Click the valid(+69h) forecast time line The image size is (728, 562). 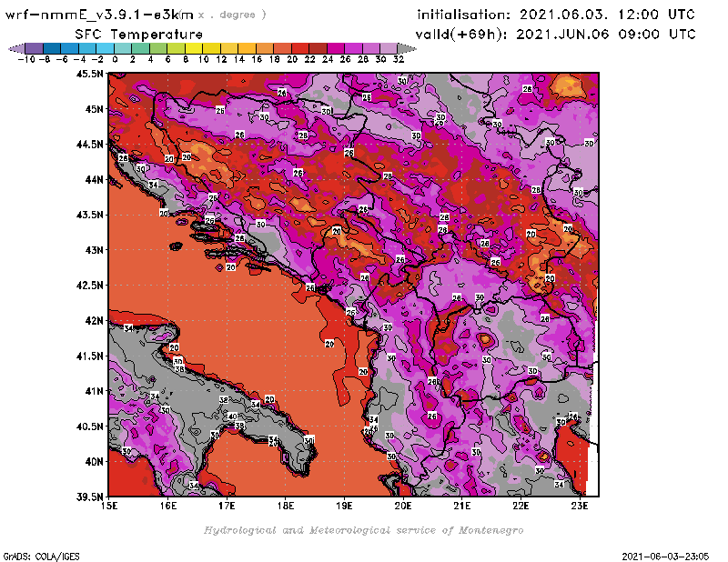[555, 35]
